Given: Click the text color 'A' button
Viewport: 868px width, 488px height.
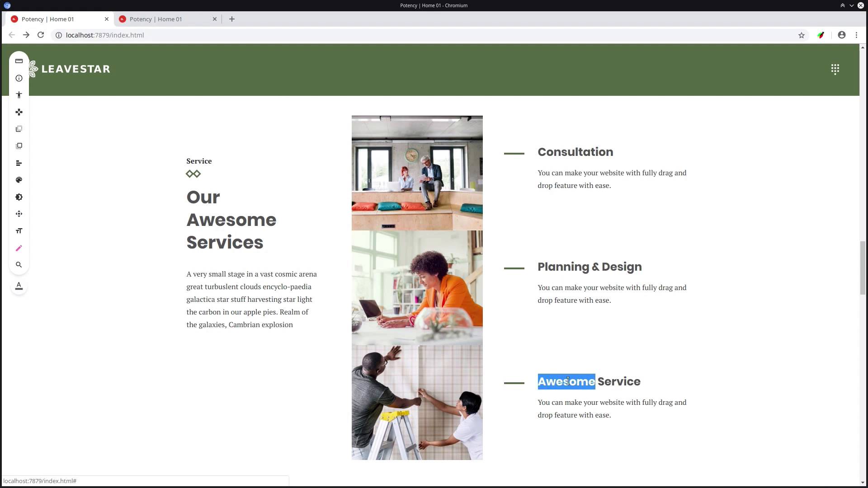Looking at the screenshot, I should click(x=19, y=286).
